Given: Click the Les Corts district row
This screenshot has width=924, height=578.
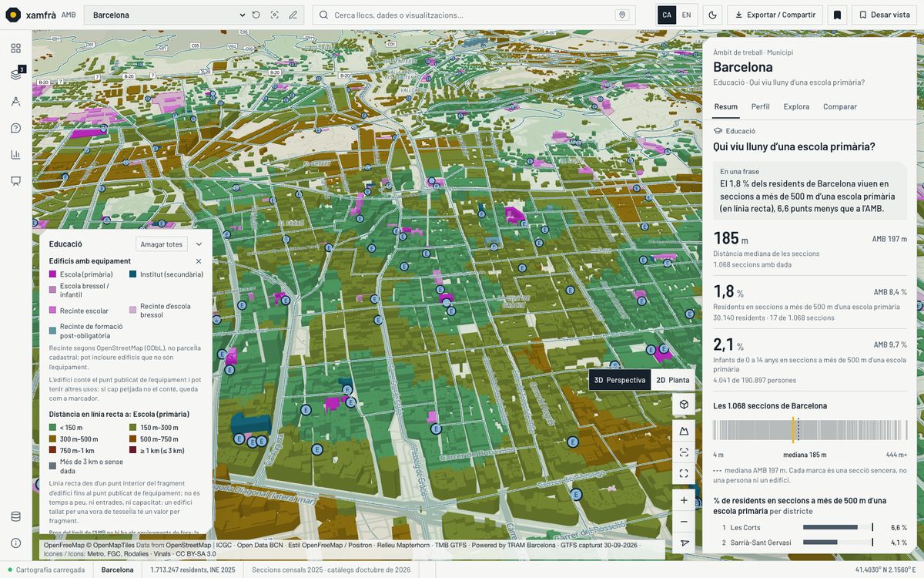Looking at the screenshot, I should [x=810, y=527].
